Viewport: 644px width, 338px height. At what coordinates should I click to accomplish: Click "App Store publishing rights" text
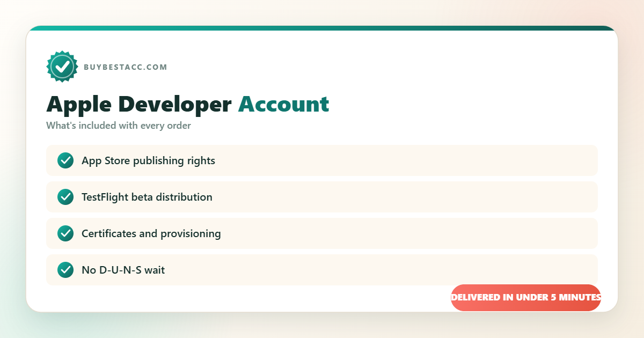[x=148, y=160]
